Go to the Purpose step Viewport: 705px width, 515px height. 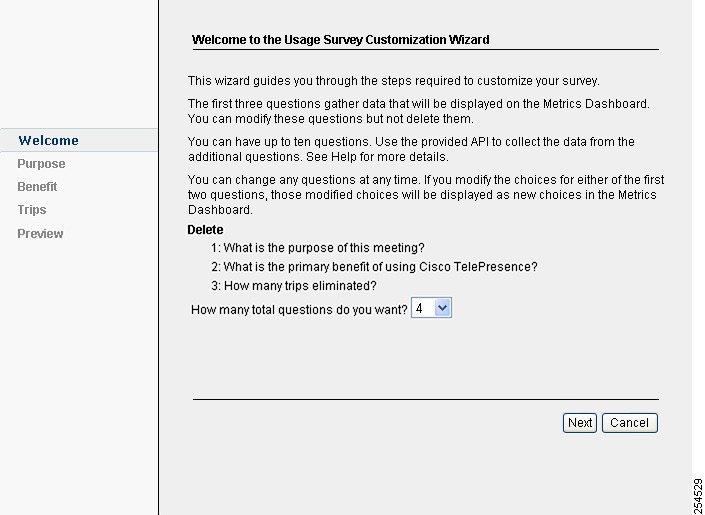click(x=41, y=164)
